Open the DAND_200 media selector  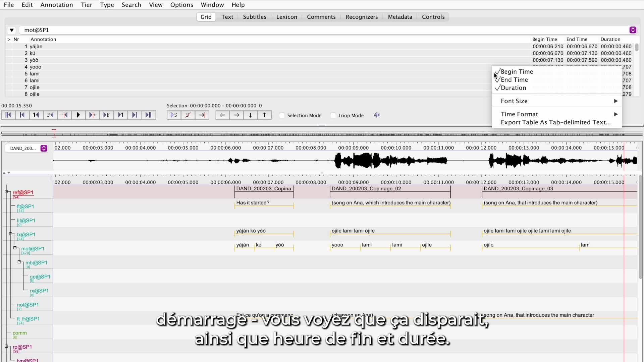44,148
